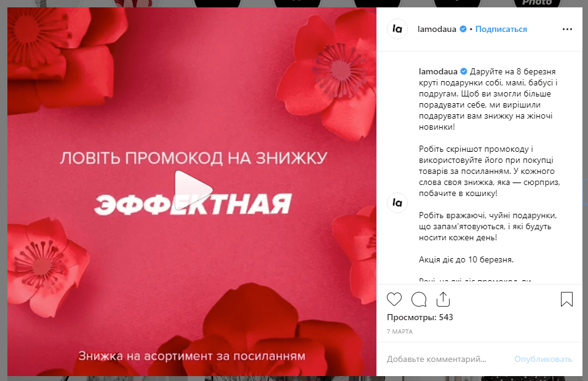Click the ЭФФЕКТНАЯ promo code text
Viewport: 588px width, 381px height.
(x=193, y=204)
